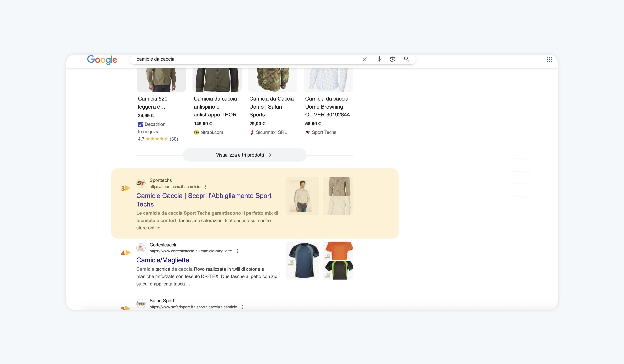Clear the search query with the X icon
The image size is (624, 364).
365,59
